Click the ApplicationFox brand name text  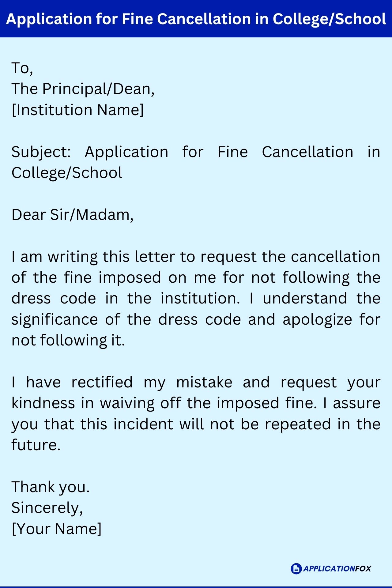coord(337,569)
